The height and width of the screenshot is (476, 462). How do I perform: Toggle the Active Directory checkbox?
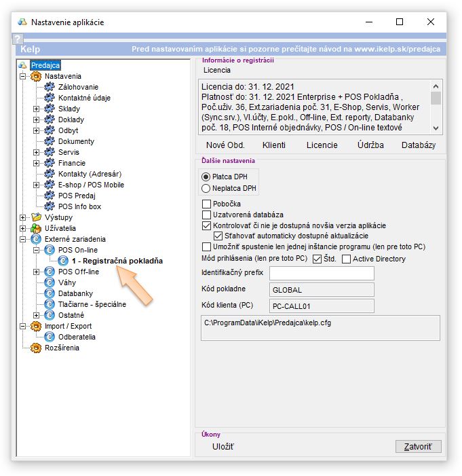(347, 259)
